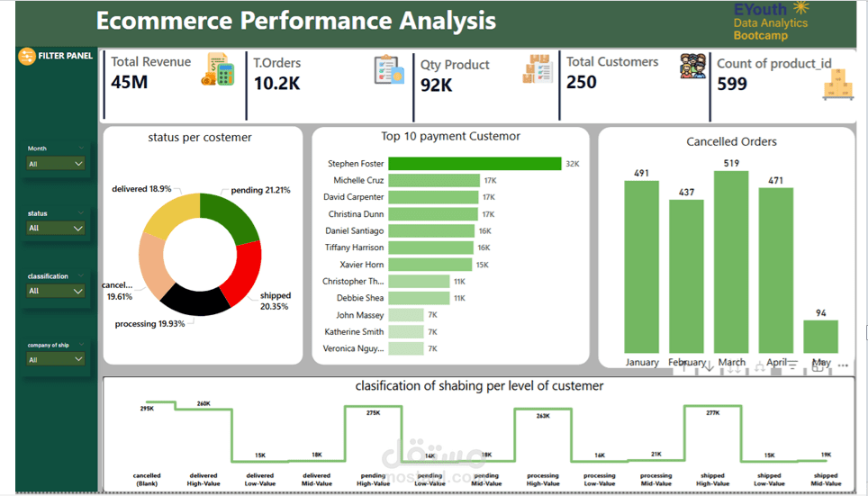Click the Qty Product boxes checklist icon
Viewport: 868px width, 496px height.
[x=538, y=69]
